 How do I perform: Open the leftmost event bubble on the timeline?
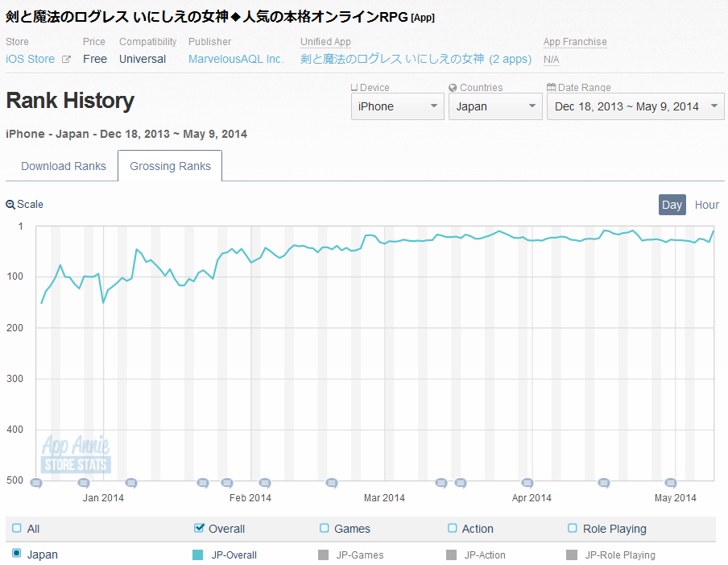point(36,484)
